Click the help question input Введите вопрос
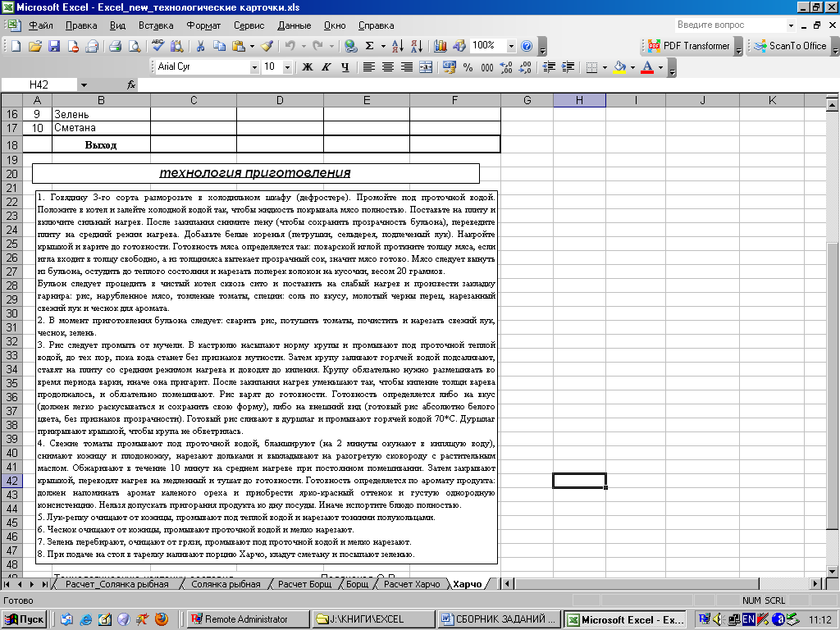This screenshot has height=630, width=840. point(730,25)
